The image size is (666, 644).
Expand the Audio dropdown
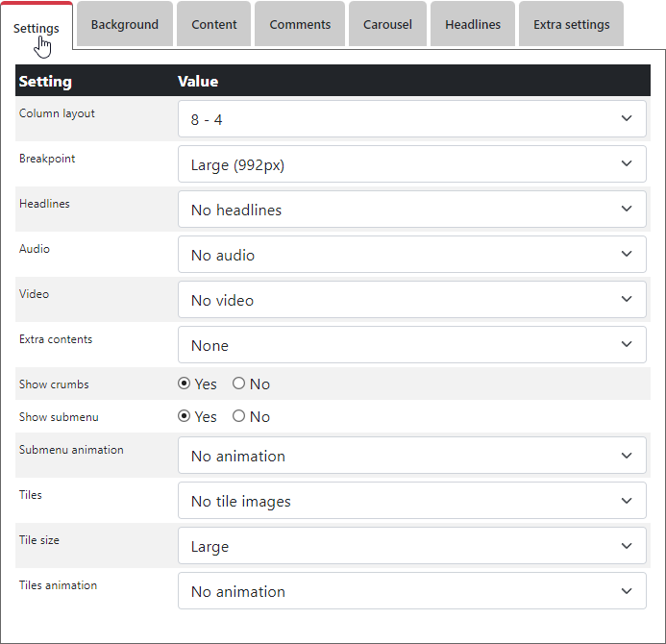tap(411, 255)
